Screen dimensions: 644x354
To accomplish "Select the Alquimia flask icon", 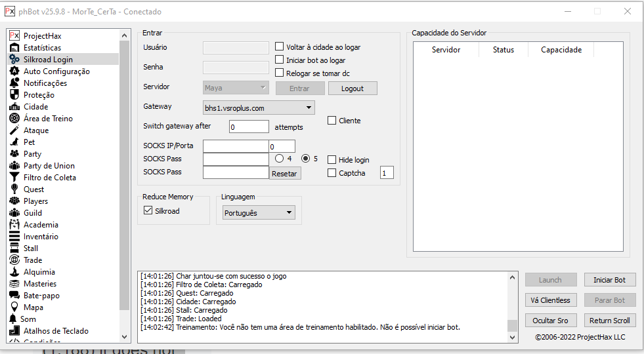I will point(14,272).
